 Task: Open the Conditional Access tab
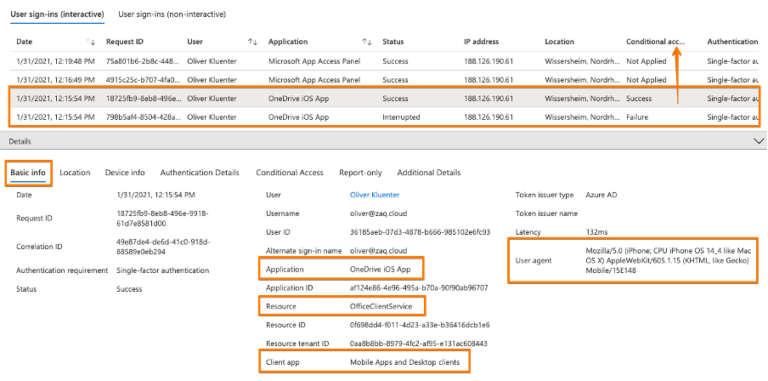point(289,172)
